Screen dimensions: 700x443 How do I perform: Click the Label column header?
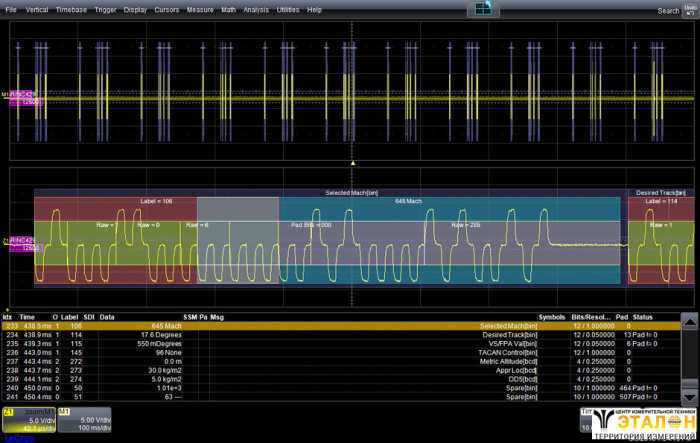pyautogui.click(x=70, y=316)
